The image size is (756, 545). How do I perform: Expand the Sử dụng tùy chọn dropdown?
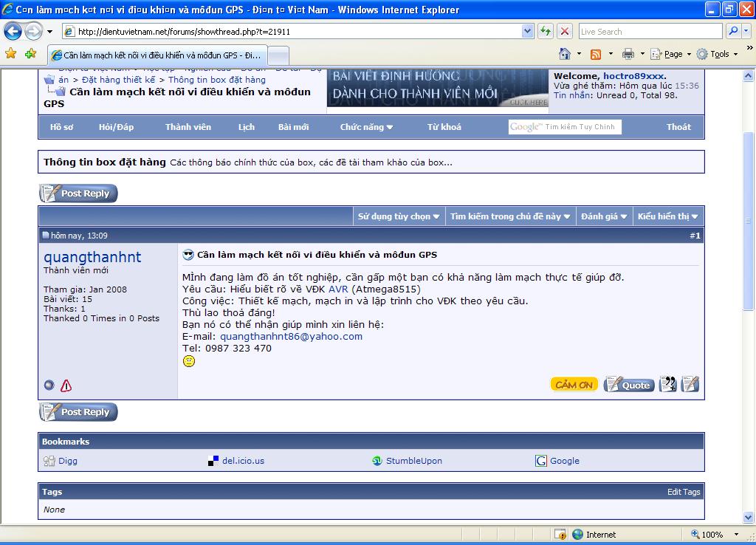(x=398, y=216)
